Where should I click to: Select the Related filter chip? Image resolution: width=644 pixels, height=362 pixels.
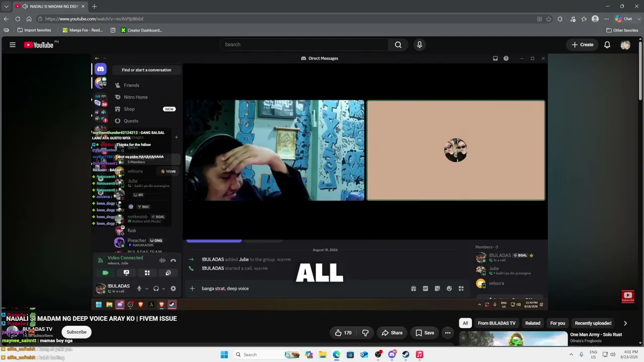coord(533,323)
